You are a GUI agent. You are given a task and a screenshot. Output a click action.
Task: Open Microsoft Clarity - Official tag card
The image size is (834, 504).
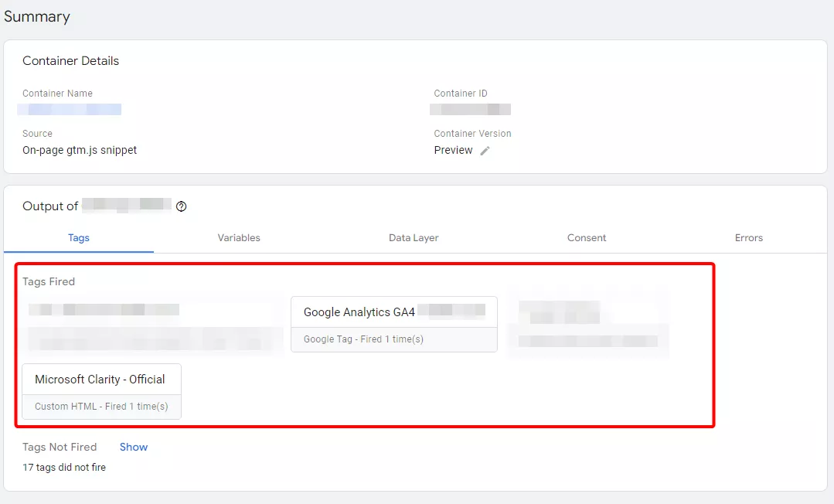point(101,391)
